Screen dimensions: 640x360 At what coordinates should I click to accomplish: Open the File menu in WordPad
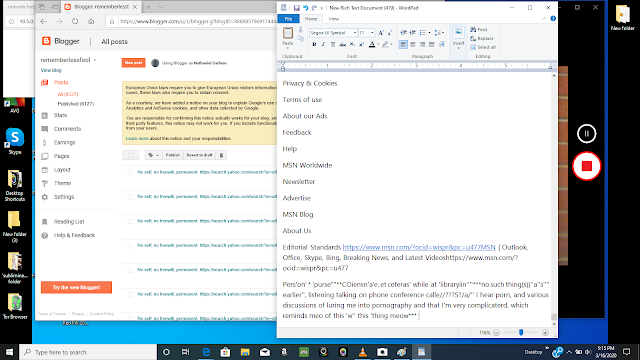tap(288, 19)
